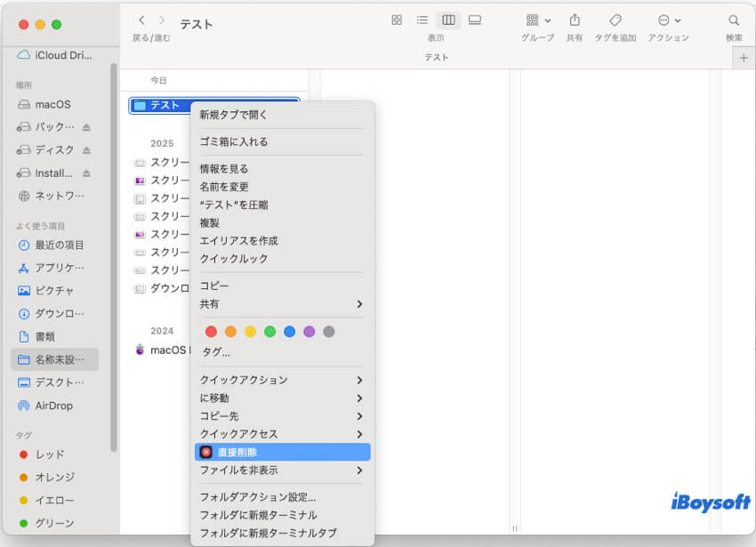The height and width of the screenshot is (547, 756).
Task: Click the + button to add a tab
Action: 743,58
